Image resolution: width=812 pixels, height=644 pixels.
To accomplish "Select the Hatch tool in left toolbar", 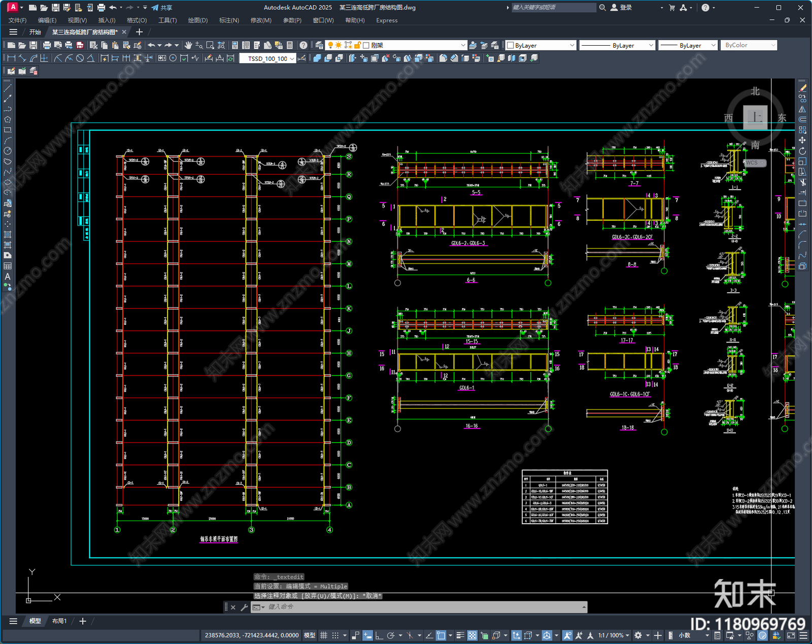I will [x=8, y=234].
